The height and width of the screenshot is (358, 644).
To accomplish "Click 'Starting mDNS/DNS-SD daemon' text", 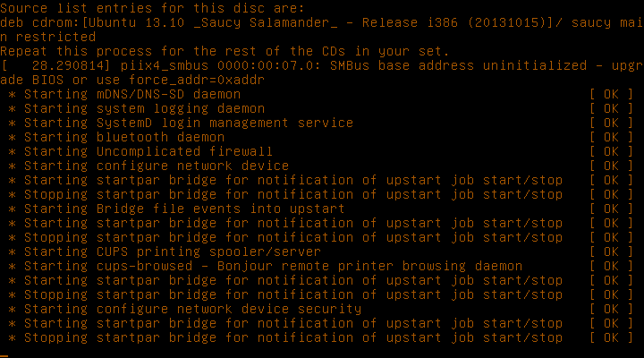I will [x=132, y=94].
